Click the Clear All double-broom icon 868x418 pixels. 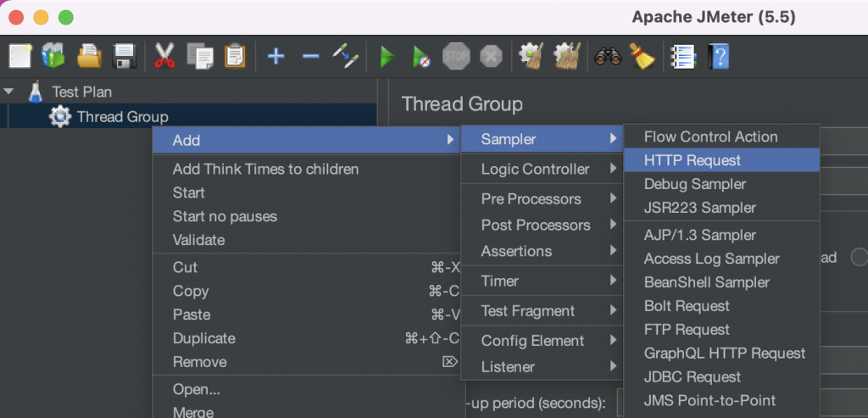point(566,57)
